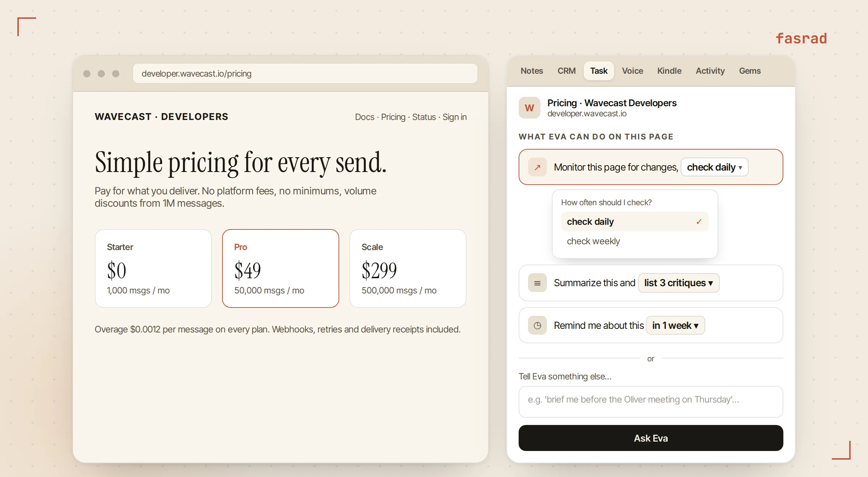
Task: Open the in 1 week dropdown
Action: point(675,326)
